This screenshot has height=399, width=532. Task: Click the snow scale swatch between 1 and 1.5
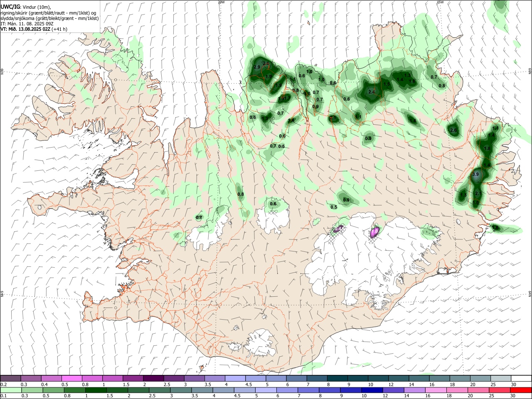[x=113, y=379]
